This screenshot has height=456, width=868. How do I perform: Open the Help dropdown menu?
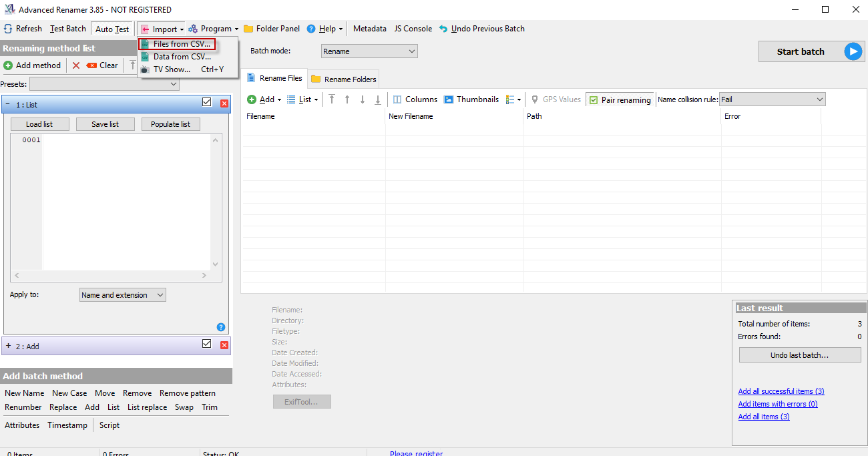click(324, 29)
